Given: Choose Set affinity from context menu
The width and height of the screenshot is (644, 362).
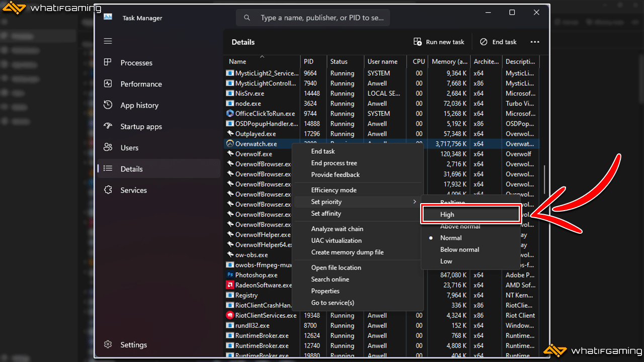Looking at the screenshot, I should [x=358, y=213].
